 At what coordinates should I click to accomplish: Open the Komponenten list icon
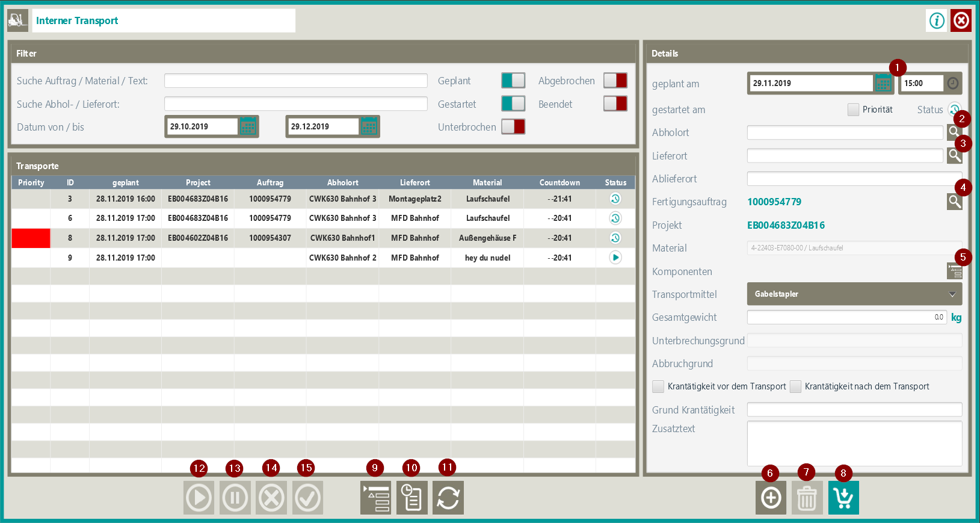click(954, 271)
